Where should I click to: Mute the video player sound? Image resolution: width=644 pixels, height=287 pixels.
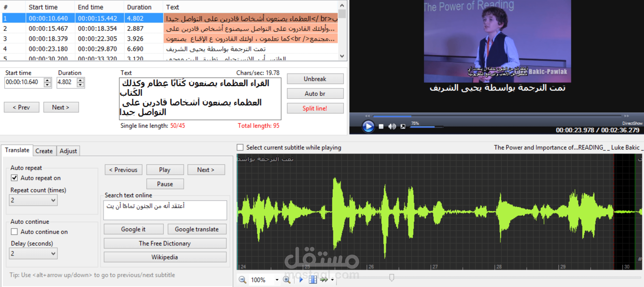(392, 127)
